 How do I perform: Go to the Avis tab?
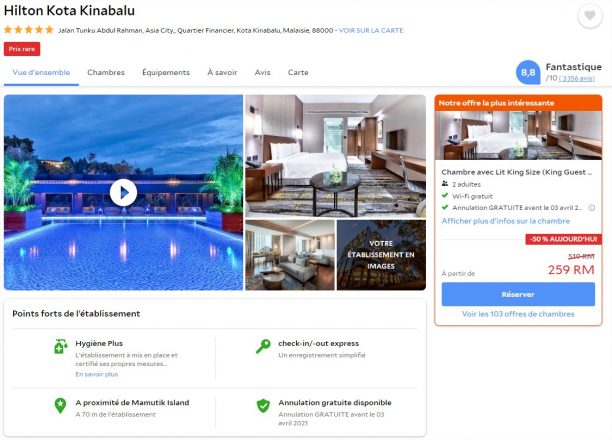tap(262, 72)
